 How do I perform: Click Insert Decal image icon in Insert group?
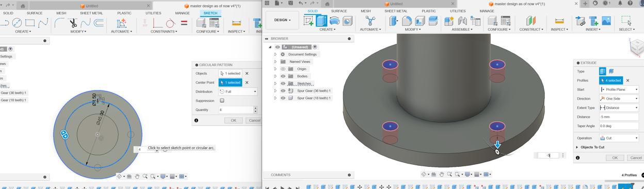(606, 21)
